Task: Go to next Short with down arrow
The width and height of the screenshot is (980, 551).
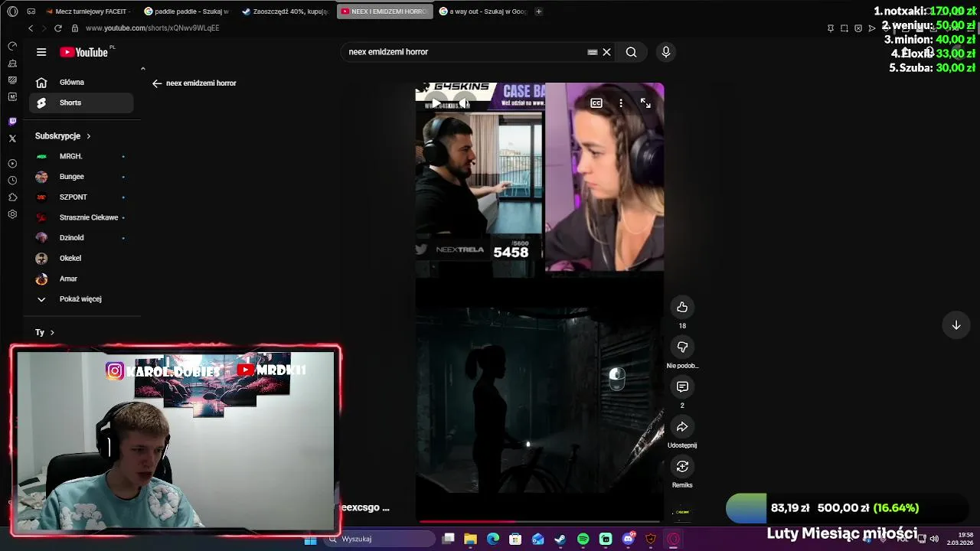Action: 956,325
